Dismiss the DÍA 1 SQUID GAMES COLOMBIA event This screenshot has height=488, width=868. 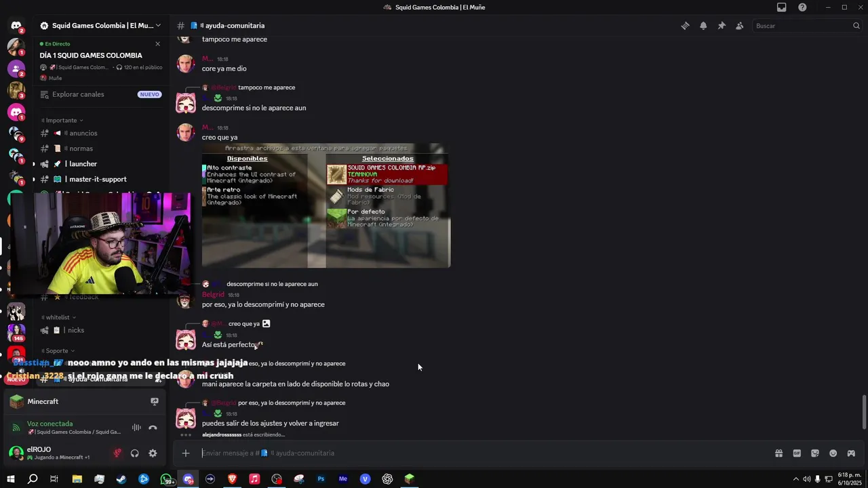(x=157, y=44)
